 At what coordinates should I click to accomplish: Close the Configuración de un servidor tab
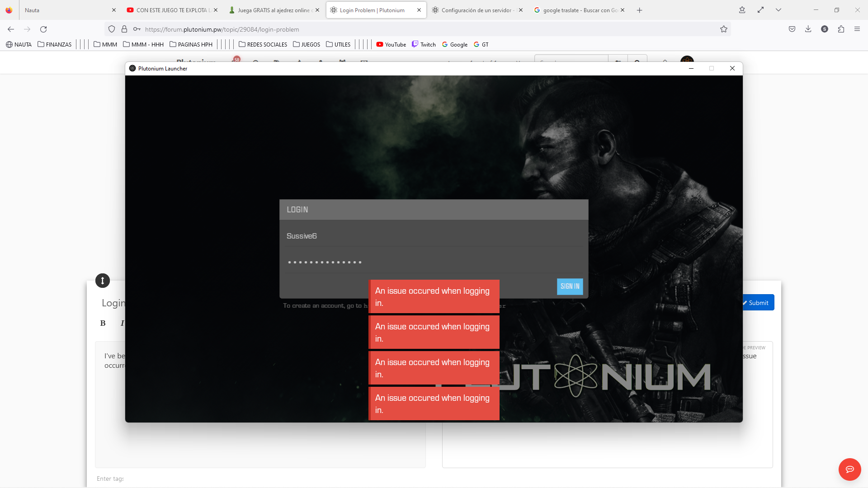[521, 10]
